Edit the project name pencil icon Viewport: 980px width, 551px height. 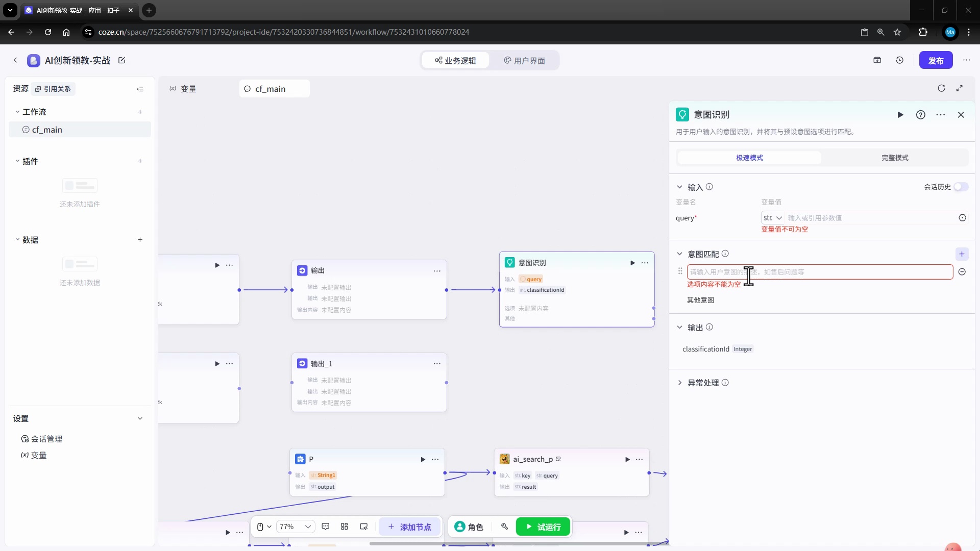[x=122, y=60]
